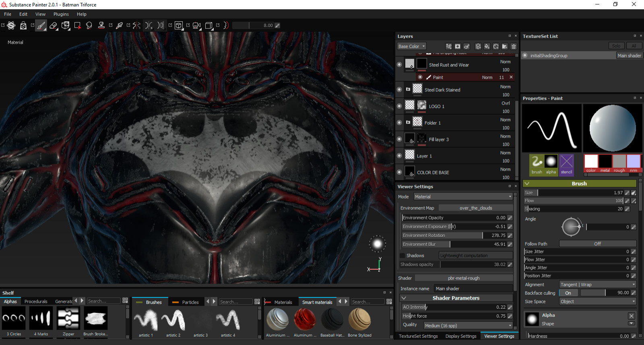Screen dimensions: 644x345
Task: Select the Paint brush tool in the toolbar
Action: tap(41, 25)
